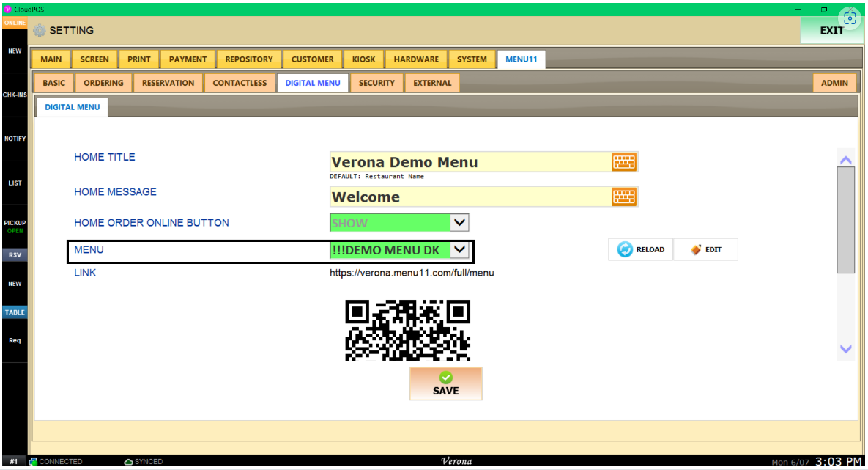Image resolution: width=868 pixels, height=470 pixels.
Task: Open the ADMIN button on right
Action: (834, 83)
